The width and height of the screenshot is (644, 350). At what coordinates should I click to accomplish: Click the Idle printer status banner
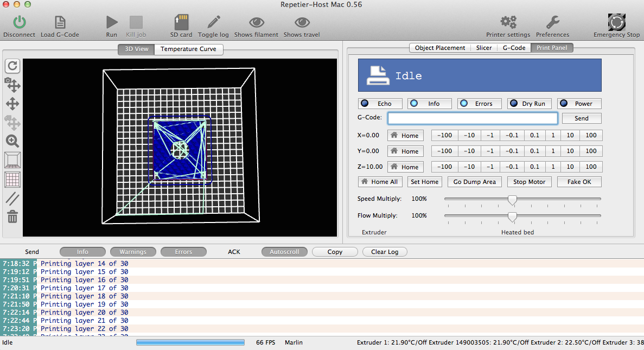(480, 75)
